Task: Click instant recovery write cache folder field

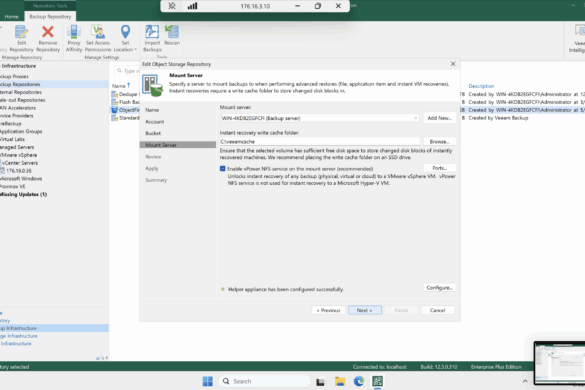Action: point(320,142)
